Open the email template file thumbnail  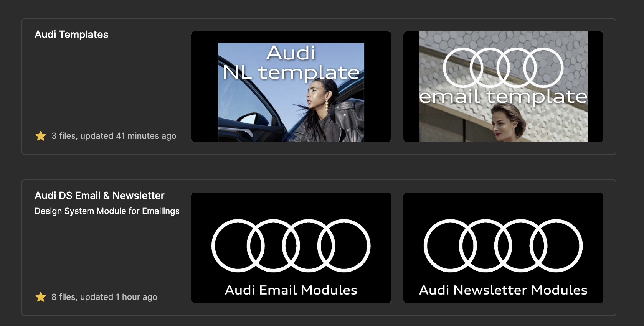click(x=503, y=87)
